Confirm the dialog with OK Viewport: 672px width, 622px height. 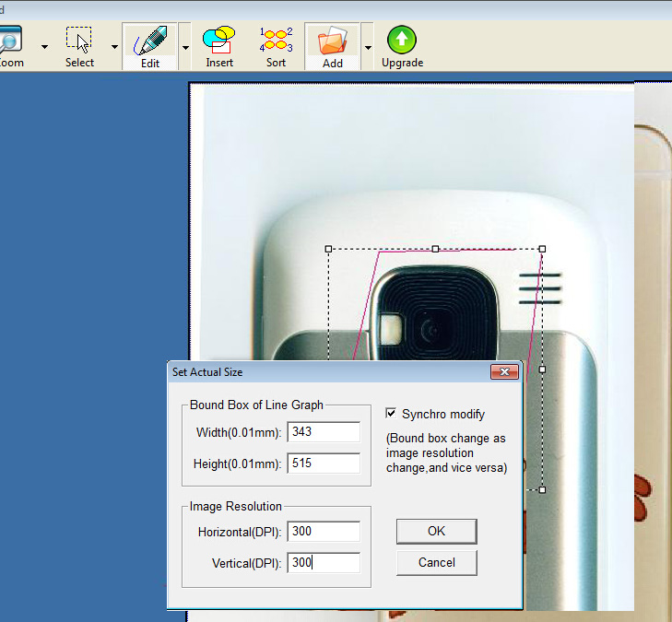(436, 531)
